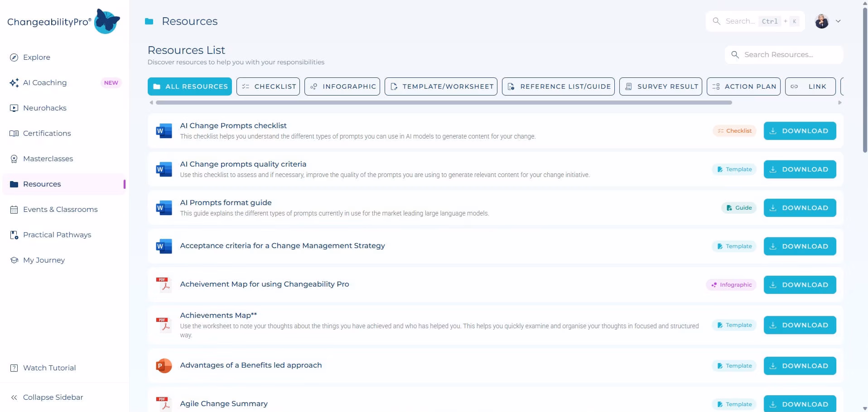Open AI Coaching via the sparkles icon
This screenshot has height=412, width=868.
click(x=13, y=82)
